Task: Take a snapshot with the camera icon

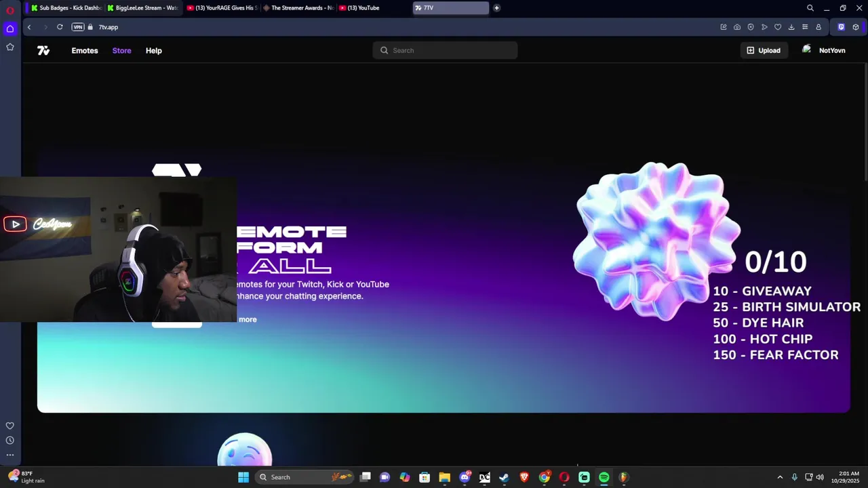Action: (x=737, y=27)
